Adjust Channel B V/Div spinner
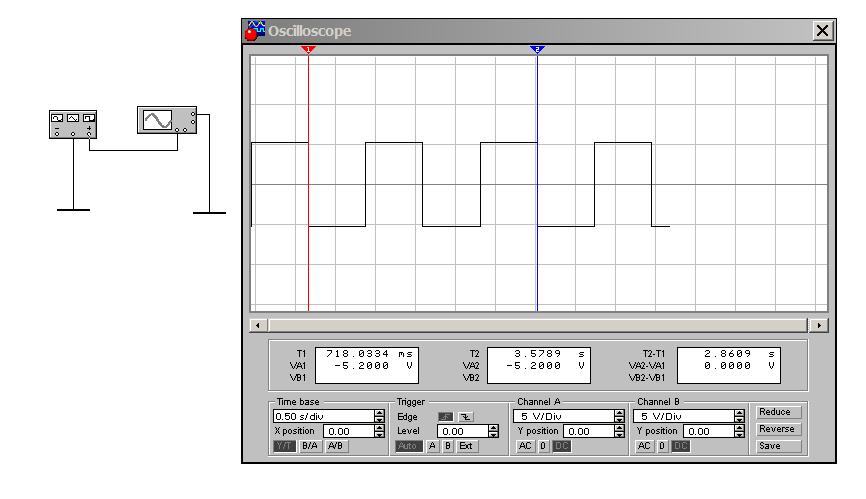 point(739,416)
